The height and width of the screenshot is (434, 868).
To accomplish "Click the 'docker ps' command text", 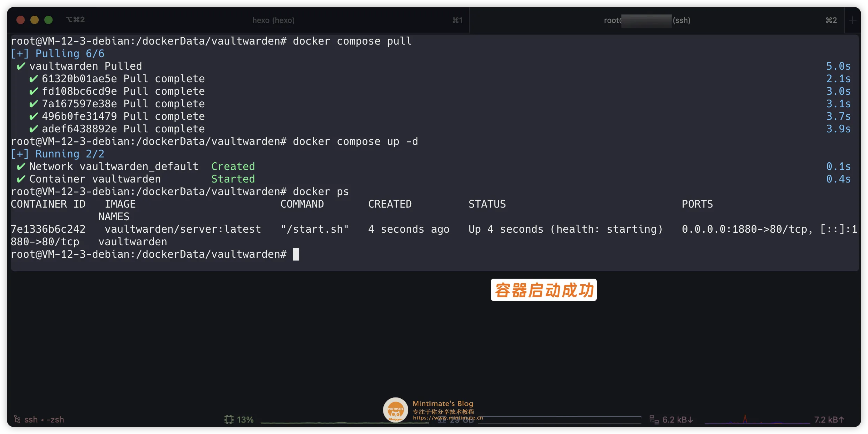I will [321, 192].
